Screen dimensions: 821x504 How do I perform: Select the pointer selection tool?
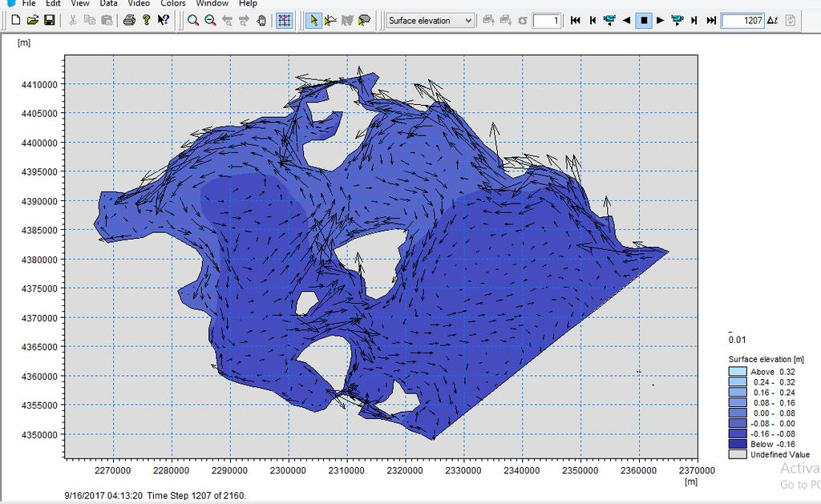(313, 20)
